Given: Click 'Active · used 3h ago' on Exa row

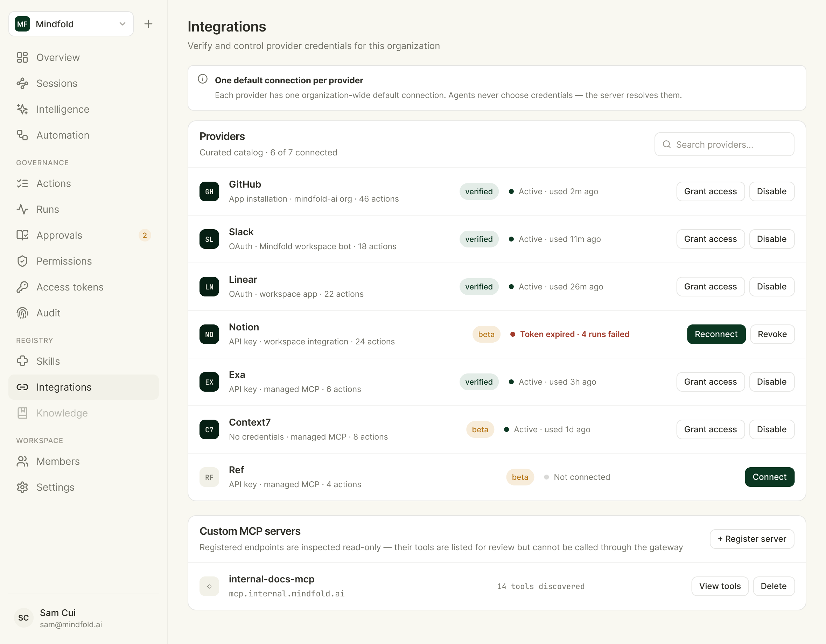Looking at the screenshot, I should click(557, 382).
